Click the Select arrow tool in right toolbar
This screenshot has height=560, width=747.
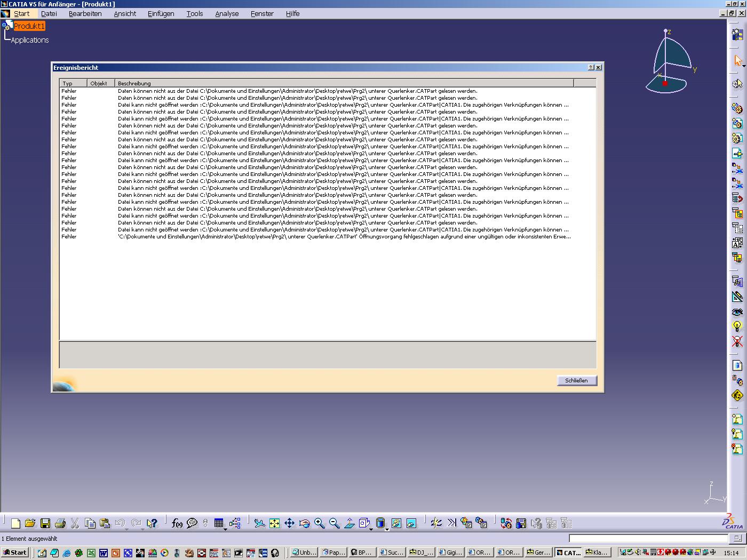point(737,60)
